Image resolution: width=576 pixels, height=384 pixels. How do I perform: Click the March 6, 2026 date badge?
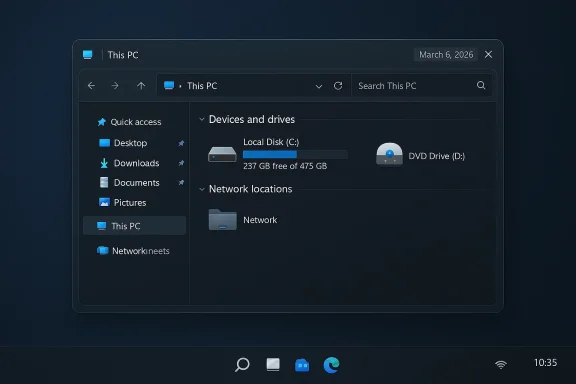(446, 55)
